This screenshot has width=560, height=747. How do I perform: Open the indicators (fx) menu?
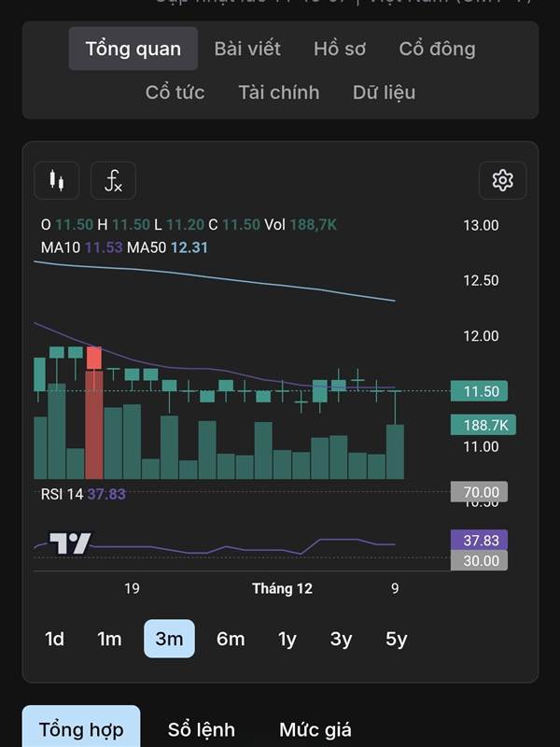113,180
